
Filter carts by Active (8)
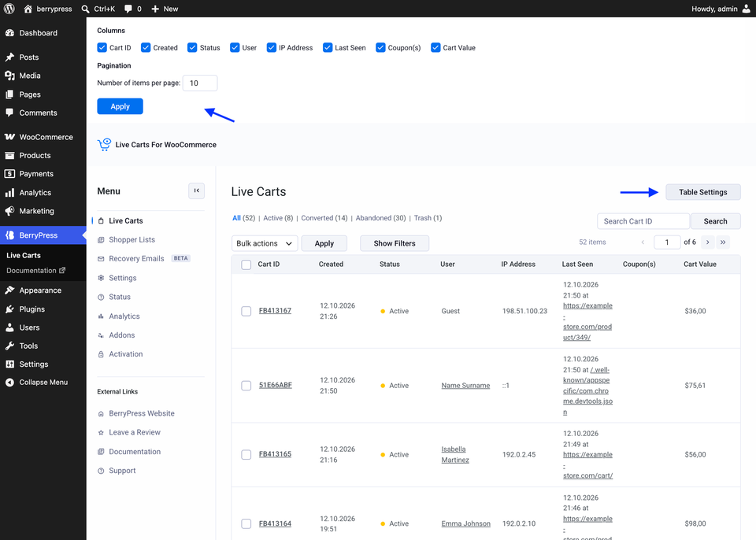pyautogui.click(x=278, y=218)
